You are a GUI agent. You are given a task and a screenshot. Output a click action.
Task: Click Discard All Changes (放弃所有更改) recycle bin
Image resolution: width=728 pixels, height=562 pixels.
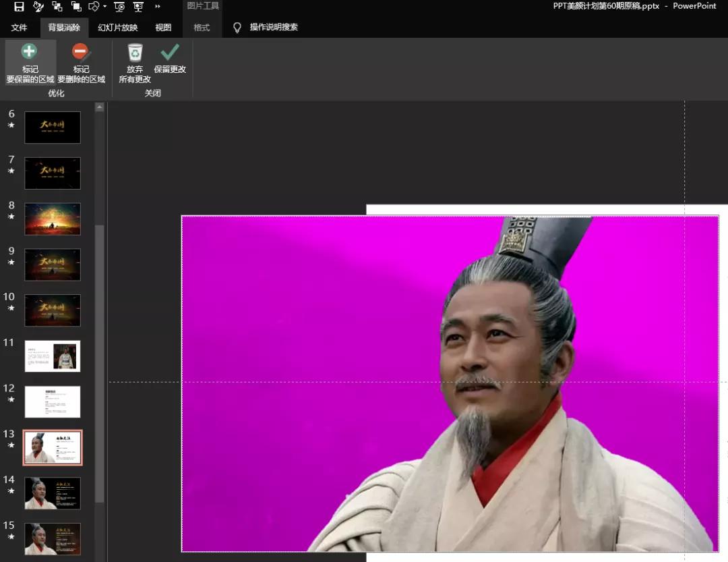click(135, 63)
